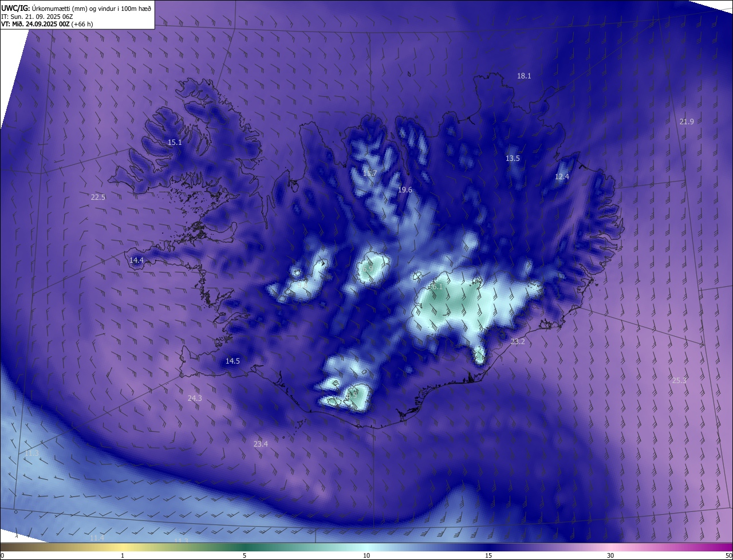Click the legend tick labeled 0
This screenshot has height=560, width=733.
pyautogui.click(x=2, y=555)
